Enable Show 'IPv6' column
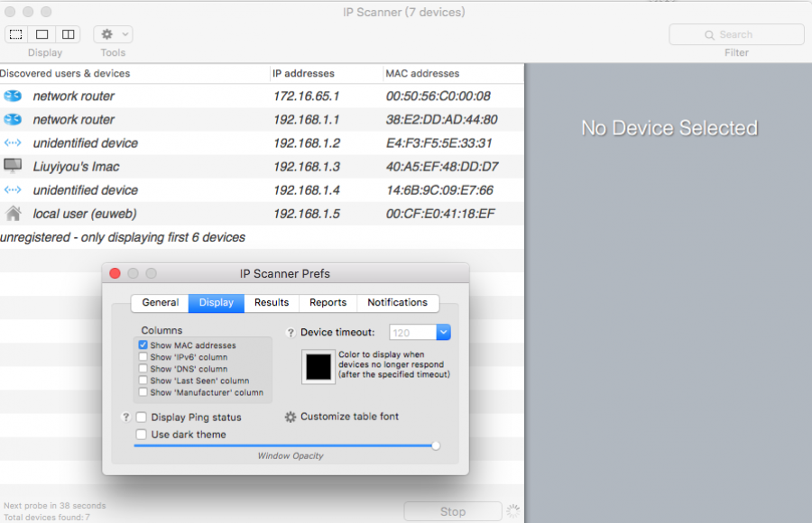The width and height of the screenshot is (812, 523). [143, 357]
